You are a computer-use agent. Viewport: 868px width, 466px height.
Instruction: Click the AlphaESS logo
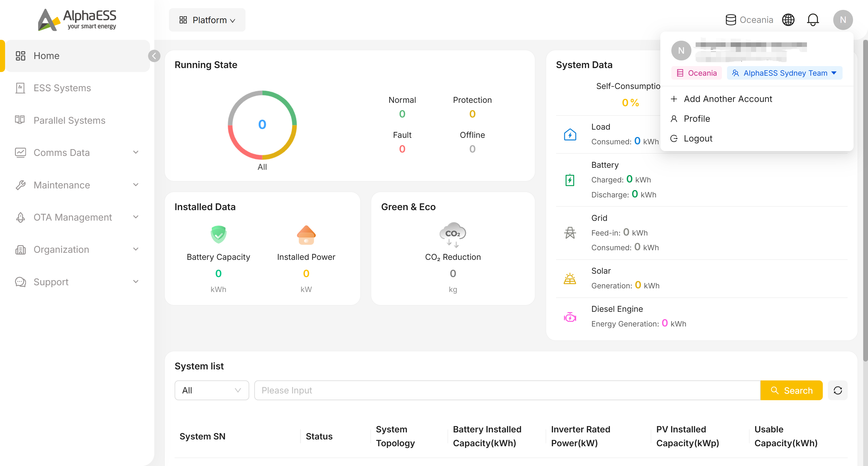pos(77,20)
